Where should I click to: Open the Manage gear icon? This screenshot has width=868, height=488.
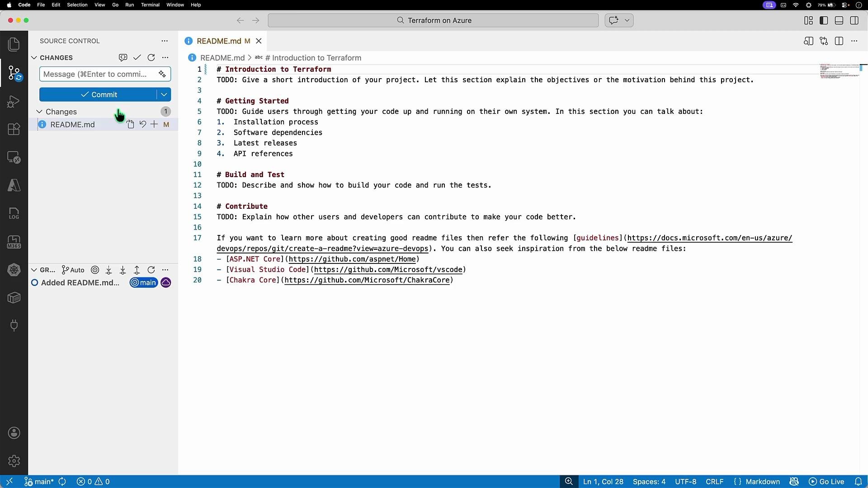coord(14,461)
